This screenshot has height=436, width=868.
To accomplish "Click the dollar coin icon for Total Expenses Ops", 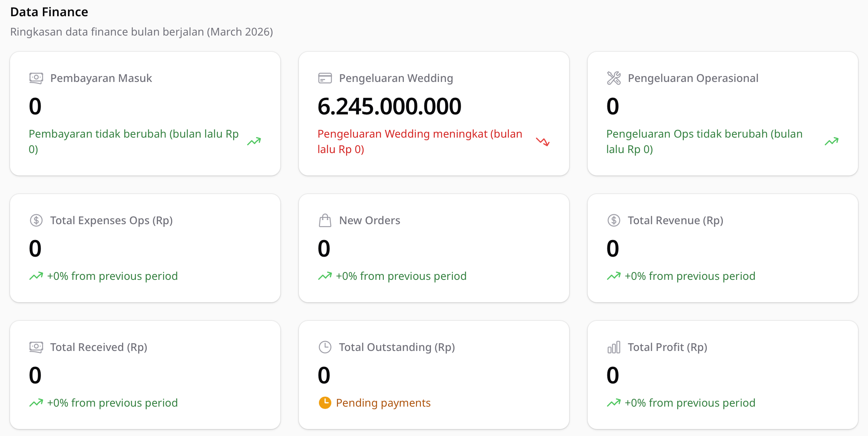I will (36, 220).
